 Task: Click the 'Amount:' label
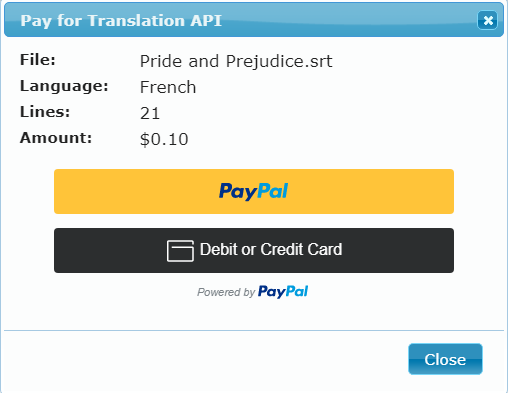pyautogui.click(x=56, y=138)
